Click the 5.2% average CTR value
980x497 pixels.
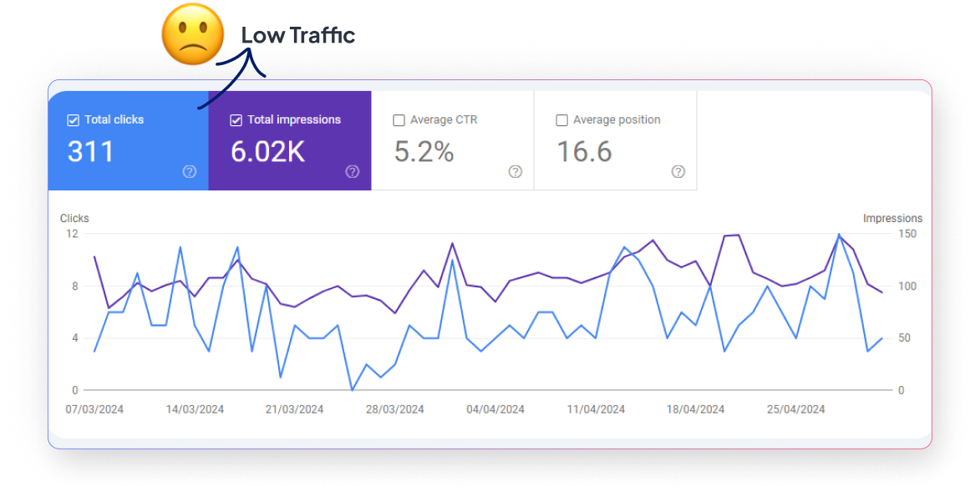tap(424, 152)
